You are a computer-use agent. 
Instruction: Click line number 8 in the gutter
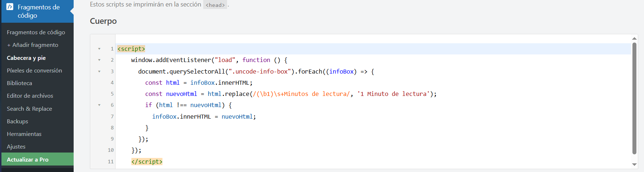[112, 128]
